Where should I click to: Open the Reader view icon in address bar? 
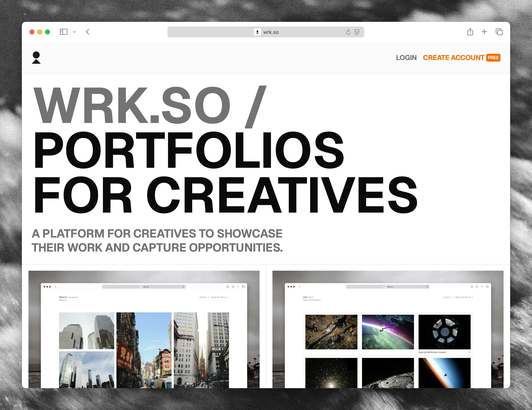[x=357, y=32]
